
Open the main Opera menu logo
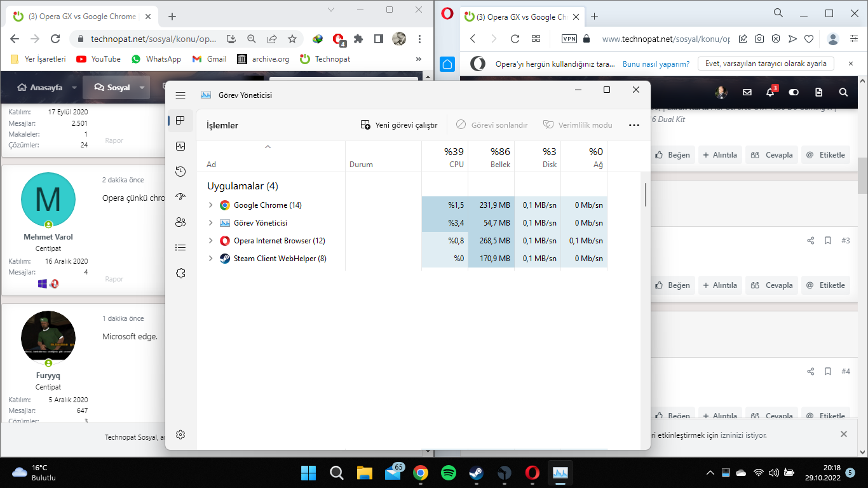tap(447, 14)
